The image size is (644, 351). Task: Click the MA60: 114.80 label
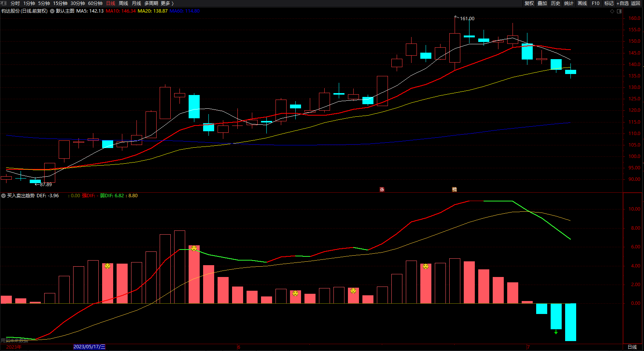click(184, 11)
